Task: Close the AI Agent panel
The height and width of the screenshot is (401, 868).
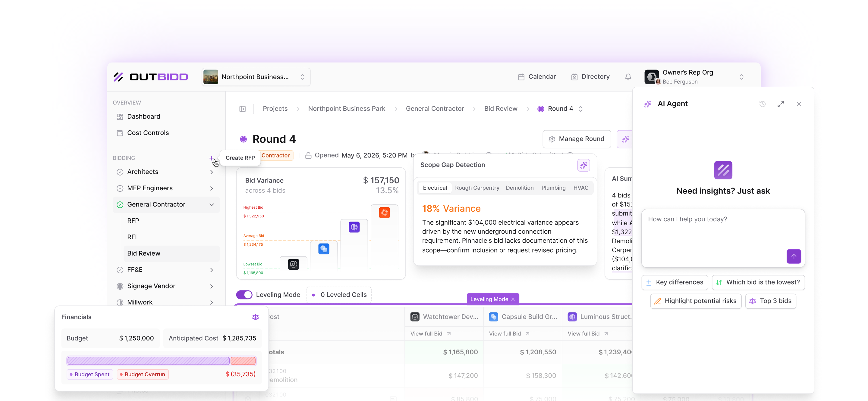Action: pyautogui.click(x=799, y=104)
